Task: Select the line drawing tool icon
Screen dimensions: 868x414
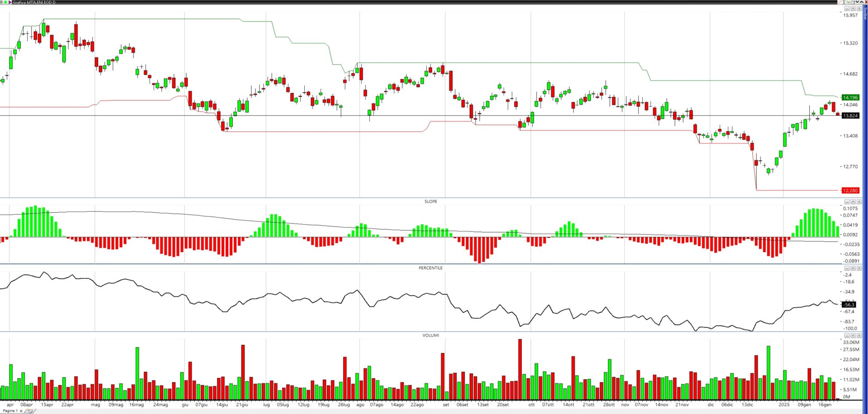Action: coord(840,2)
